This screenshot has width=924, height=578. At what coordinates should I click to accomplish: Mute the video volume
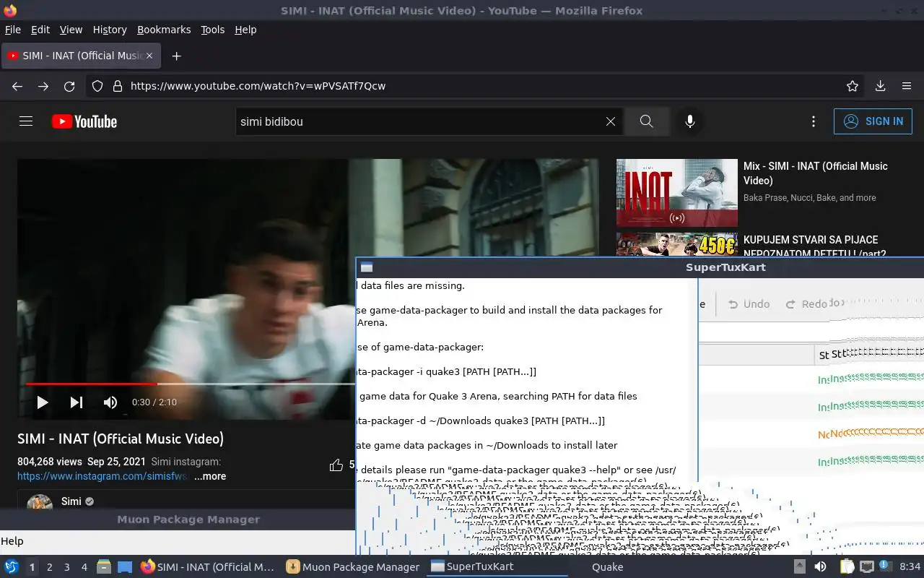[x=110, y=402]
